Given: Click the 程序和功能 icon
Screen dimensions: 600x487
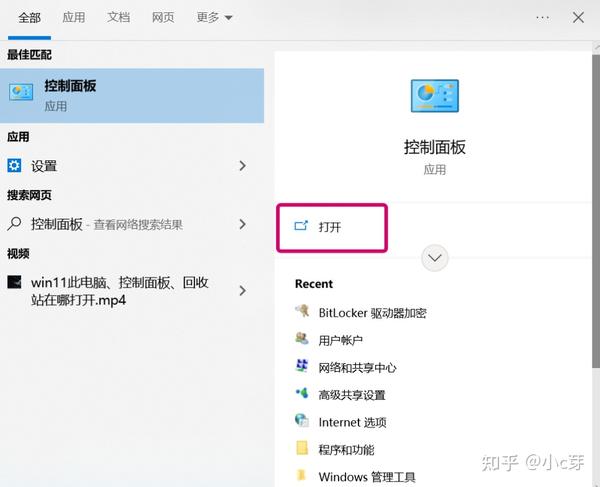Looking at the screenshot, I should coord(302,448).
